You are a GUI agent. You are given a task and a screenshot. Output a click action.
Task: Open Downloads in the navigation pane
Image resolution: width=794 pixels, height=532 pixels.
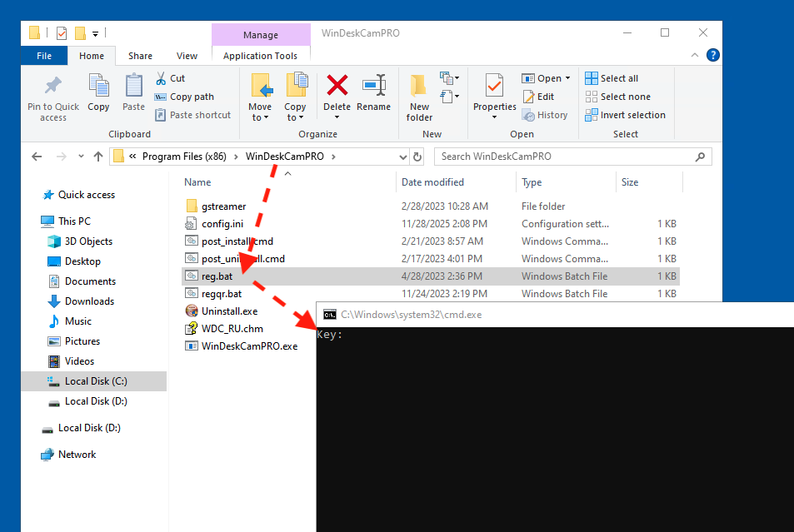pos(89,301)
